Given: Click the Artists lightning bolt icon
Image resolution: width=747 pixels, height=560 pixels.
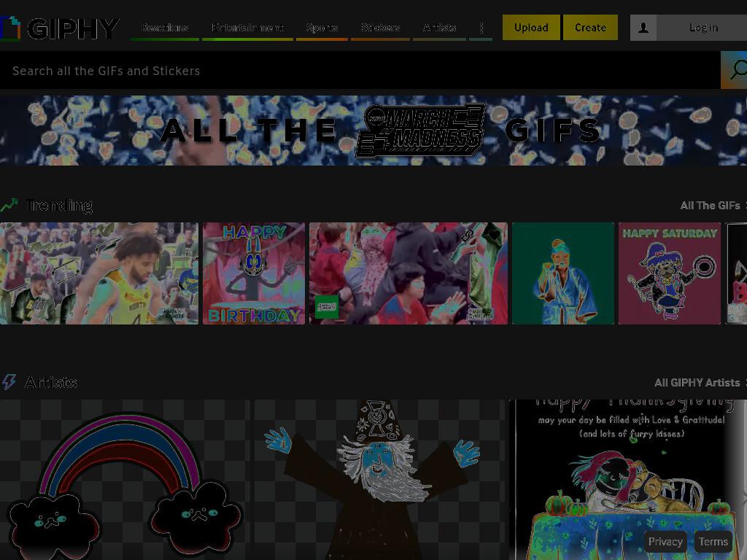Looking at the screenshot, I should pyautogui.click(x=9, y=382).
